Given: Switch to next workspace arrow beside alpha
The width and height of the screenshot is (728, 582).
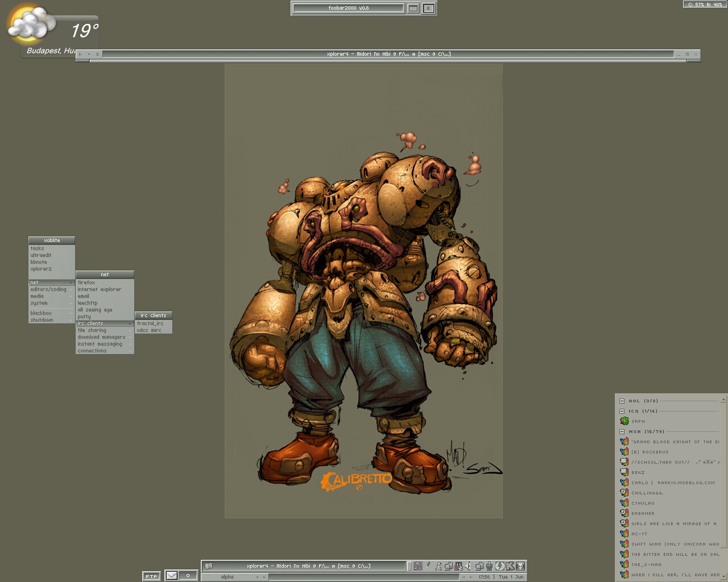Looking at the screenshot, I should pyautogui.click(x=264, y=577).
